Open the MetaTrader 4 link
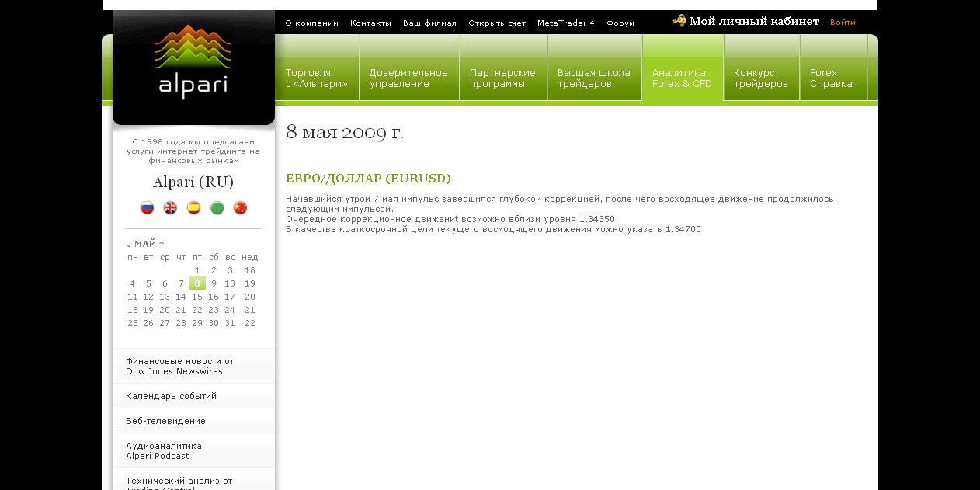Image resolution: width=980 pixels, height=490 pixels. click(566, 23)
